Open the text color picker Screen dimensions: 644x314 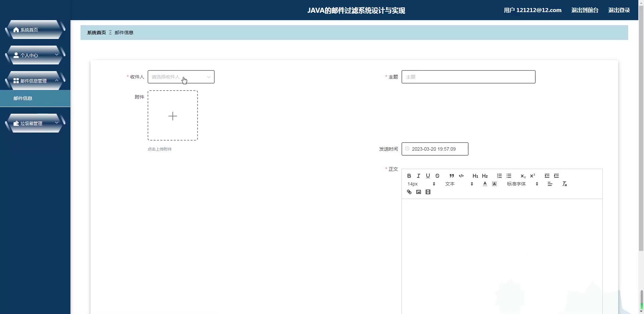tap(485, 184)
